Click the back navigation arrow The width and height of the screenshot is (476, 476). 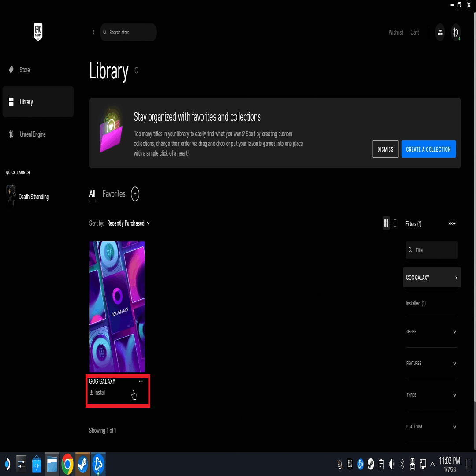(x=93, y=32)
